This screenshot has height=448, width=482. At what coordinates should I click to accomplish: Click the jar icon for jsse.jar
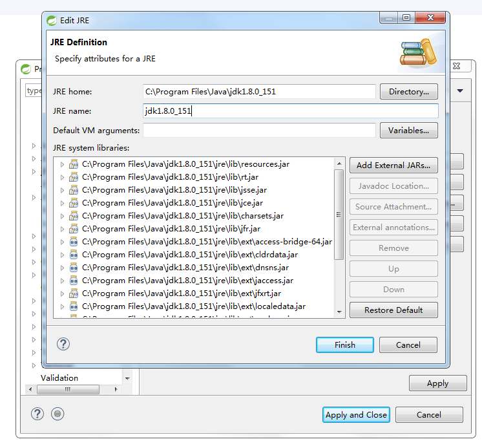pyautogui.click(x=74, y=190)
